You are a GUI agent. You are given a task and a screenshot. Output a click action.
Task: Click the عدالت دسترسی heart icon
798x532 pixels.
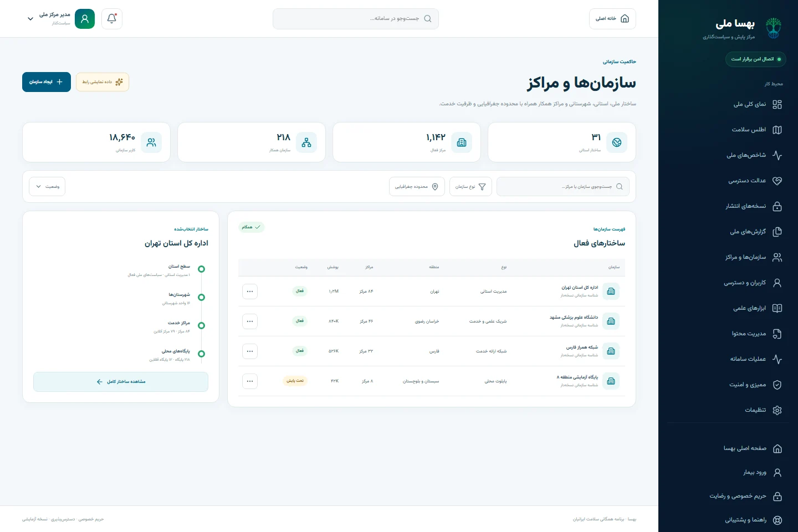[777, 181]
